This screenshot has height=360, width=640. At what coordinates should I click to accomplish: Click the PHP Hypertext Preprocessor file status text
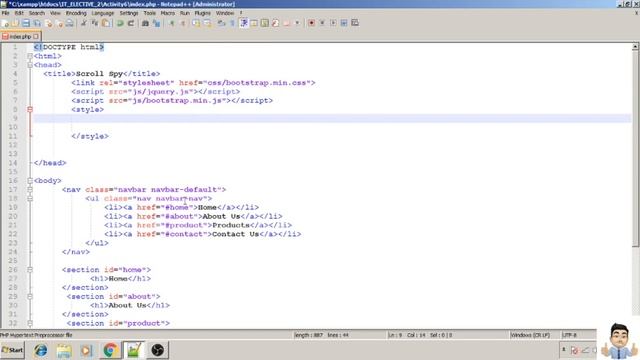coord(36,335)
